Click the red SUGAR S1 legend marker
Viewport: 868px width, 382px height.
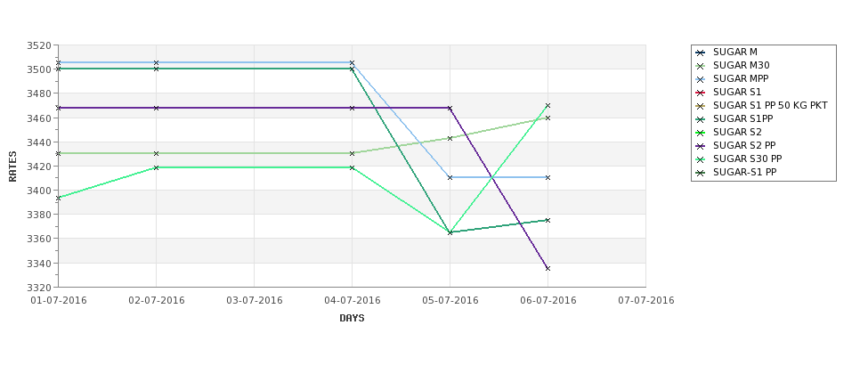701,93
